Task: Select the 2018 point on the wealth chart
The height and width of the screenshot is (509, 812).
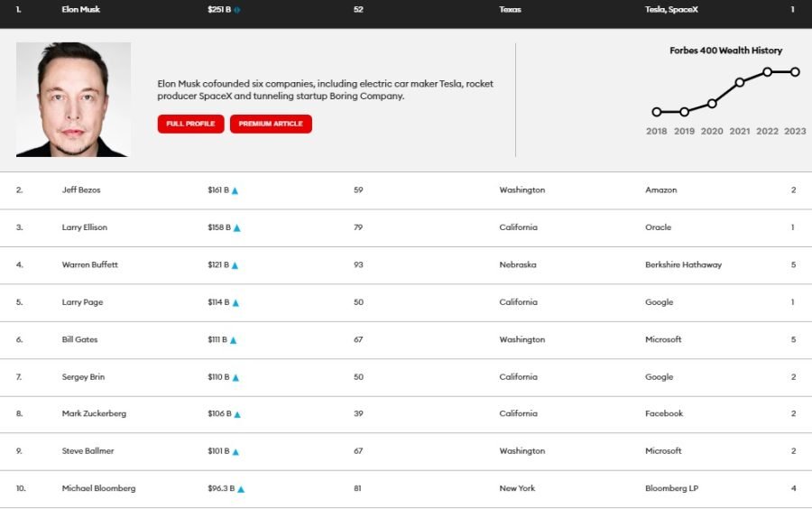Action: pos(657,112)
